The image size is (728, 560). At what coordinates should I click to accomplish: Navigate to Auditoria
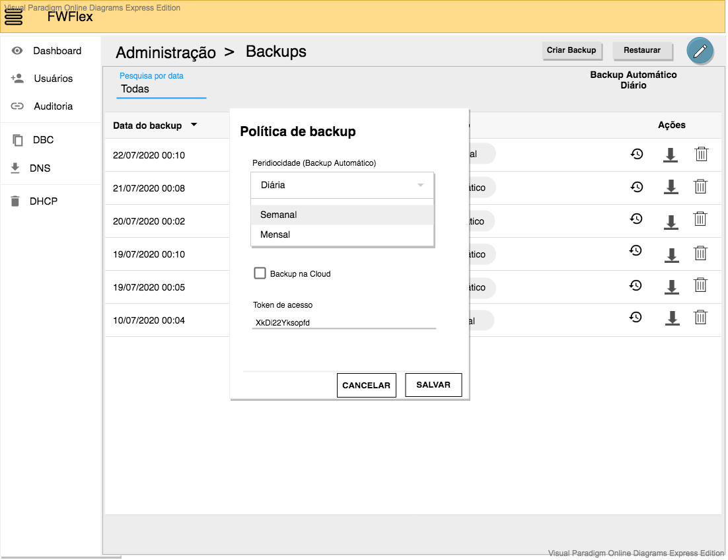tap(54, 106)
